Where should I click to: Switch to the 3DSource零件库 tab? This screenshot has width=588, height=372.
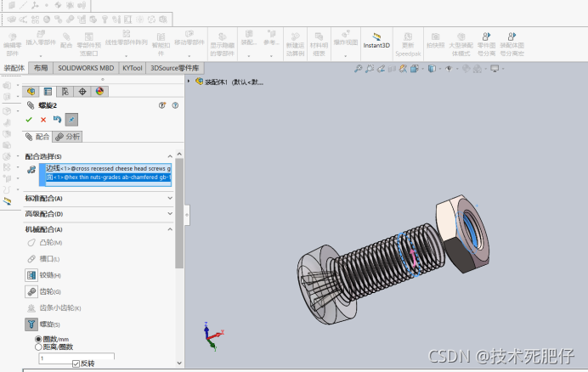175,68
